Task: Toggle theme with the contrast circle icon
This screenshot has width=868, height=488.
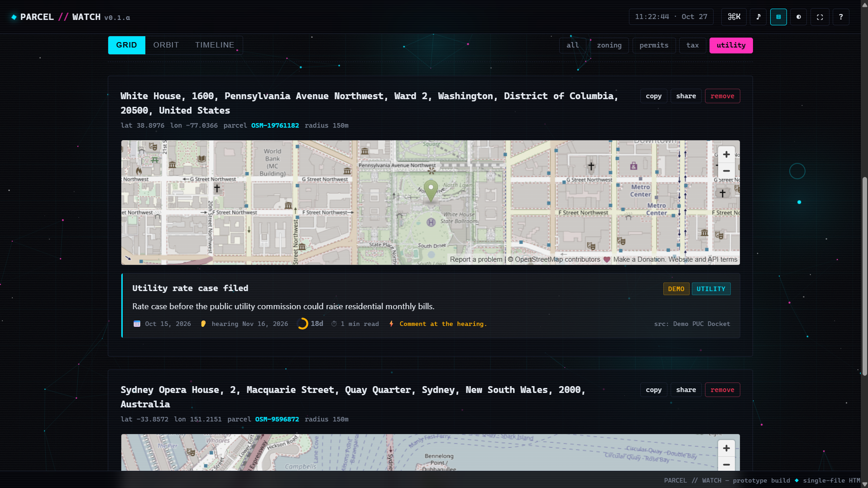Action: point(799,17)
